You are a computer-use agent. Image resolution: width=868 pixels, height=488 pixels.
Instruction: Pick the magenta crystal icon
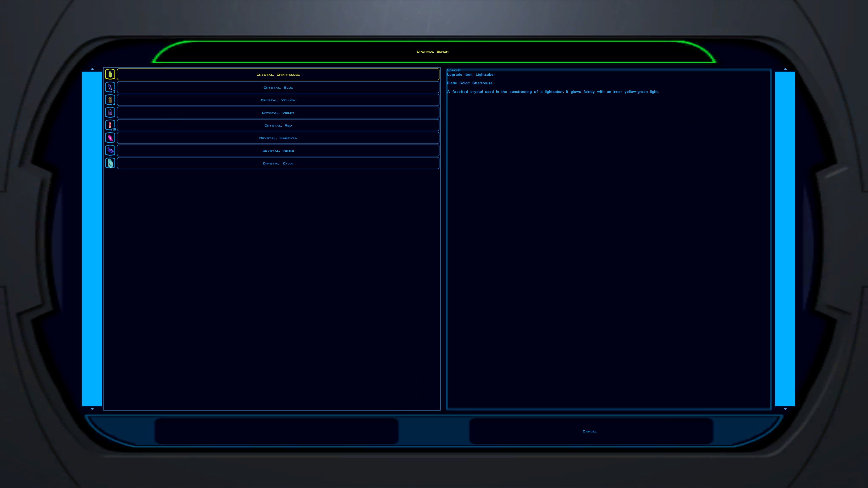point(110,138)
